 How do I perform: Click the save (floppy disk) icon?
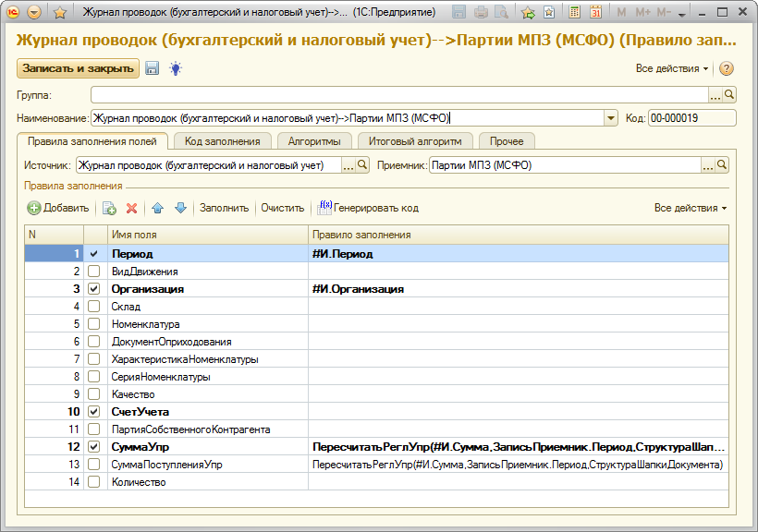[153, 69]
